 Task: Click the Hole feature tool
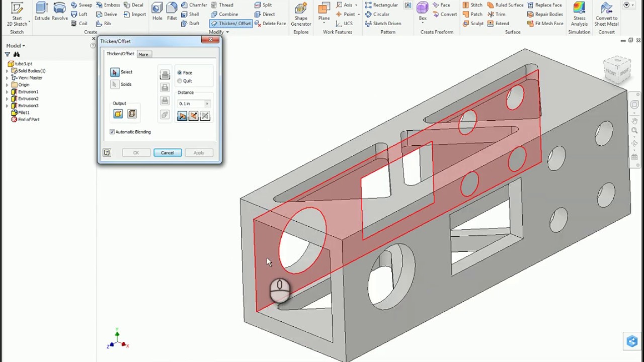pyautogui.click(x=157, y=12)
